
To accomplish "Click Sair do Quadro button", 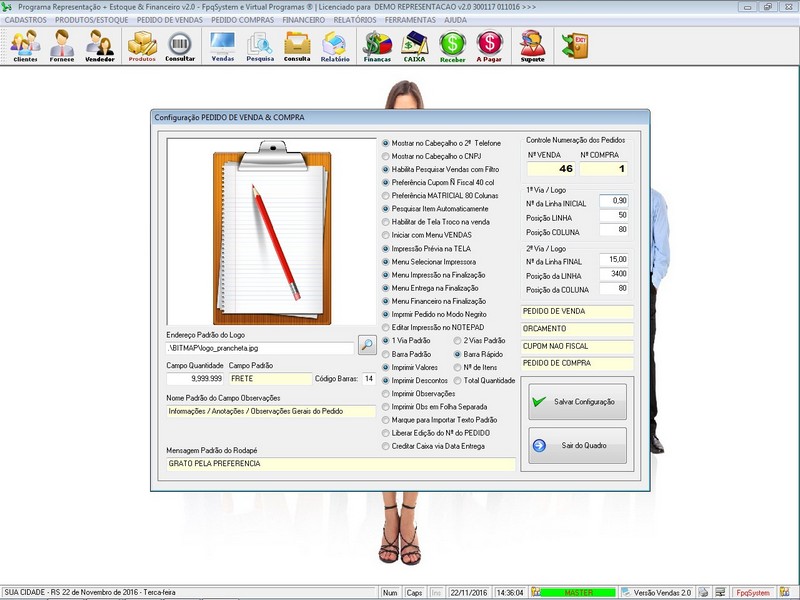I will tap(578, 445).
